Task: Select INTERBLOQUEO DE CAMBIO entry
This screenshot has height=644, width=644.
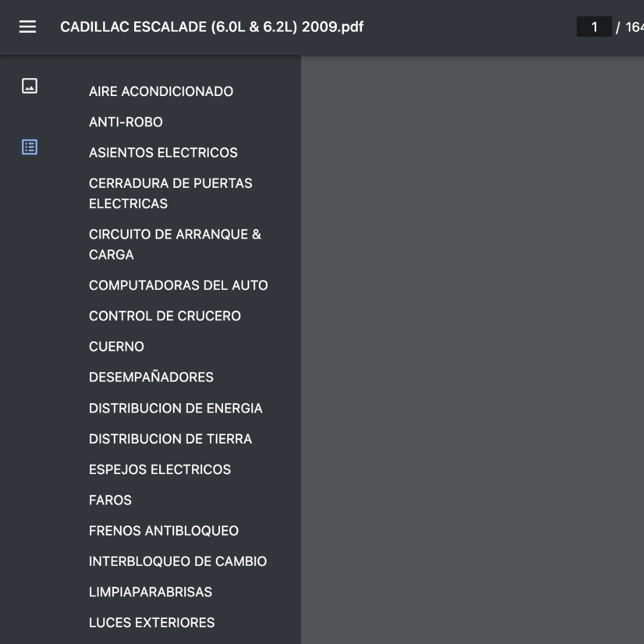Action: click(x=178, y=562)
